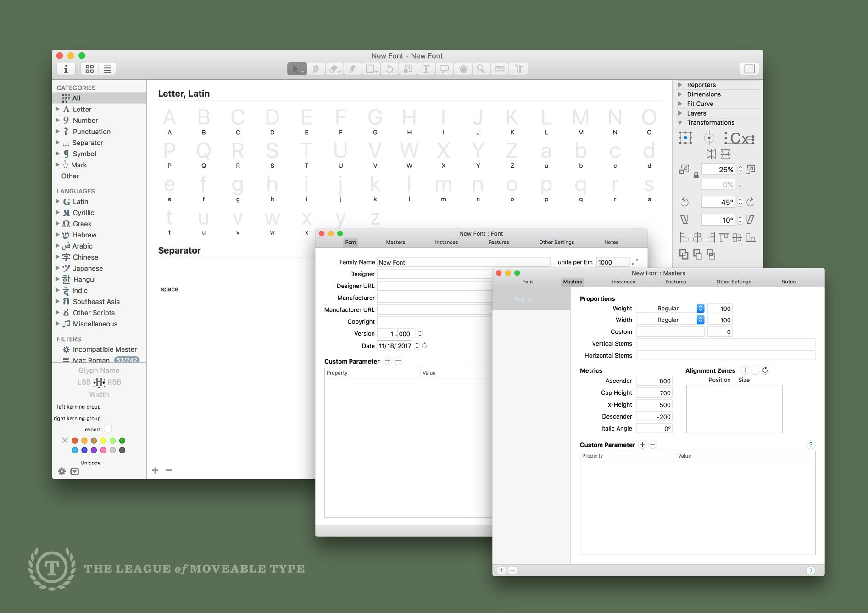Open the Weight dropdown in Masters
Screen dimensions: 868x613
670,308
